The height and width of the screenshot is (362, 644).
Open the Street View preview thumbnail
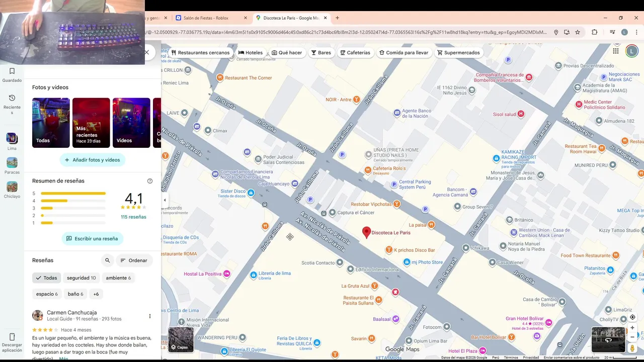tap(608, 339)
